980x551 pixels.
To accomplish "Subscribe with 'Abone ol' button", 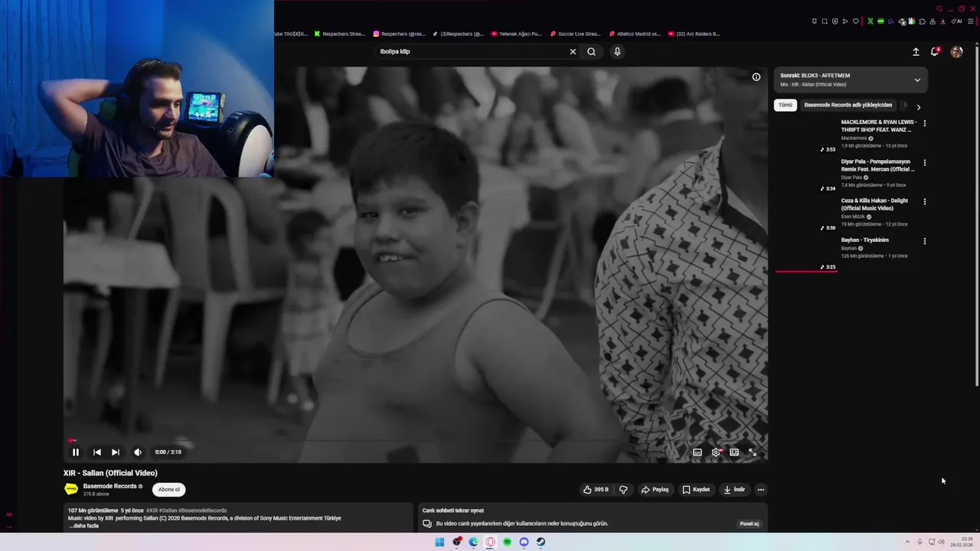I will (169, 490).
